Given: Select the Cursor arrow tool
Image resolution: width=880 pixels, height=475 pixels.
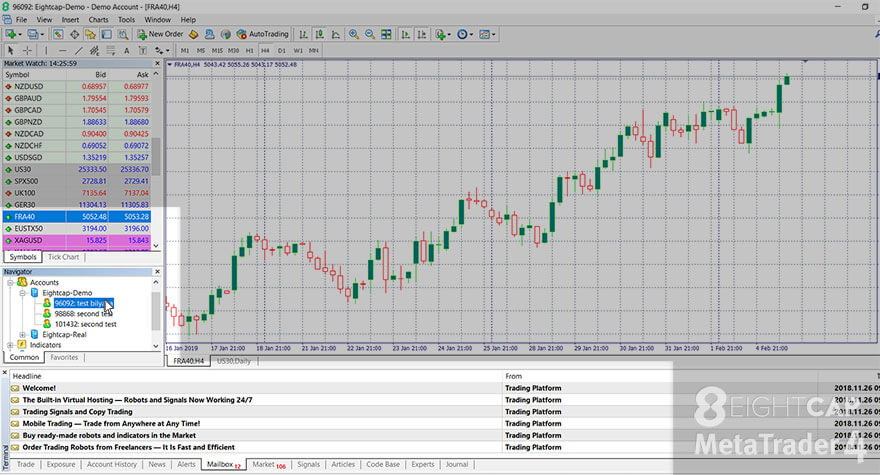Looking at the screenshot, I should point(11,51).
